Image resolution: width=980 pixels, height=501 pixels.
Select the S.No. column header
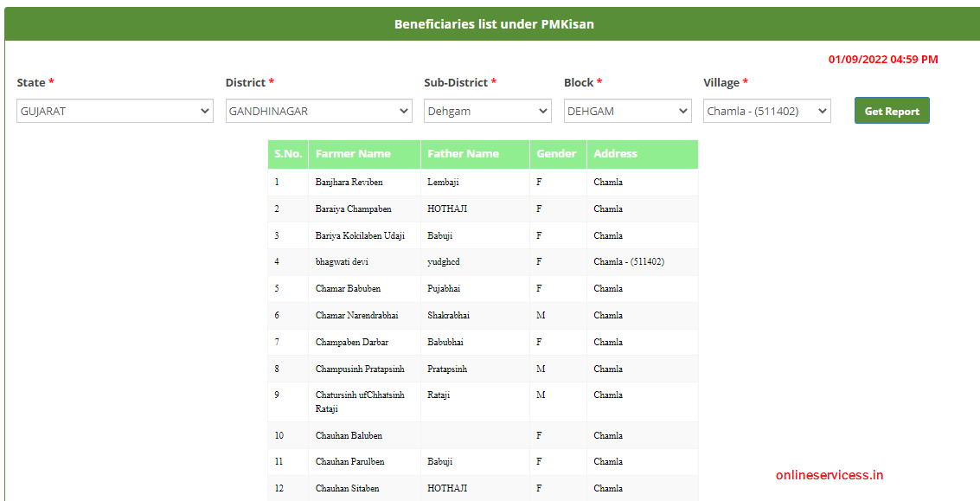(288, 153)
